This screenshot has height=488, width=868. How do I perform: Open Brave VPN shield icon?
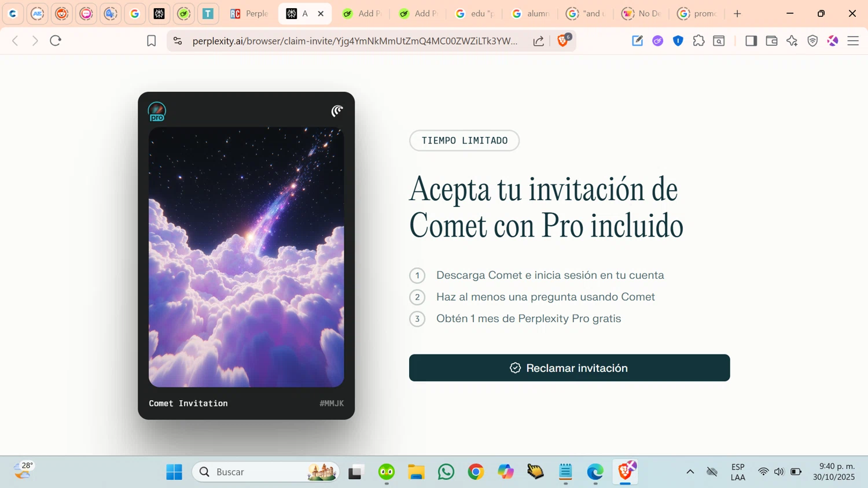point(812,40)
